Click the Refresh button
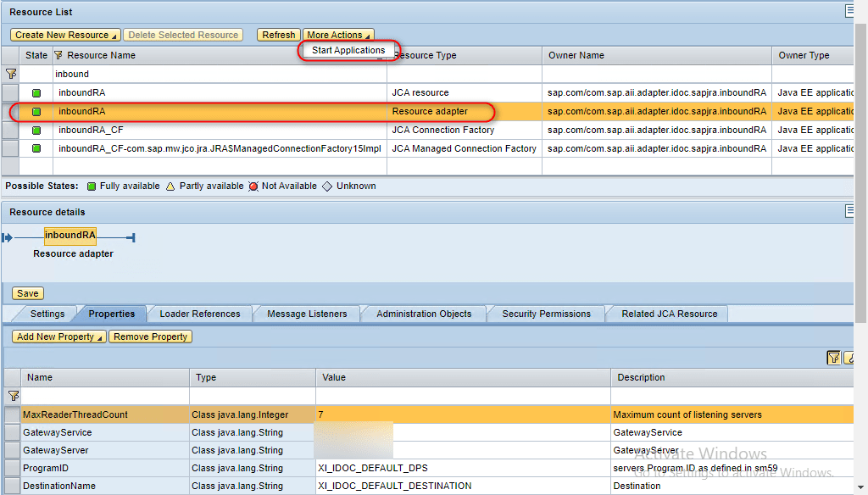Image resolution: width=868 pixels, height=495 pixels. (278, 35)
